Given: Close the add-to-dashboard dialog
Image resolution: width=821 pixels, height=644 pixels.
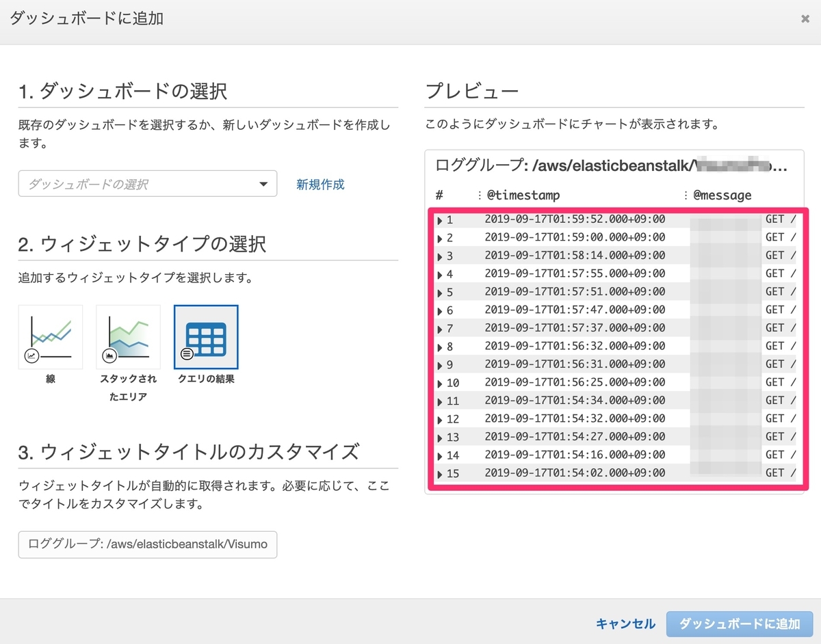Looking at the screenshot, I should point(805,19).
